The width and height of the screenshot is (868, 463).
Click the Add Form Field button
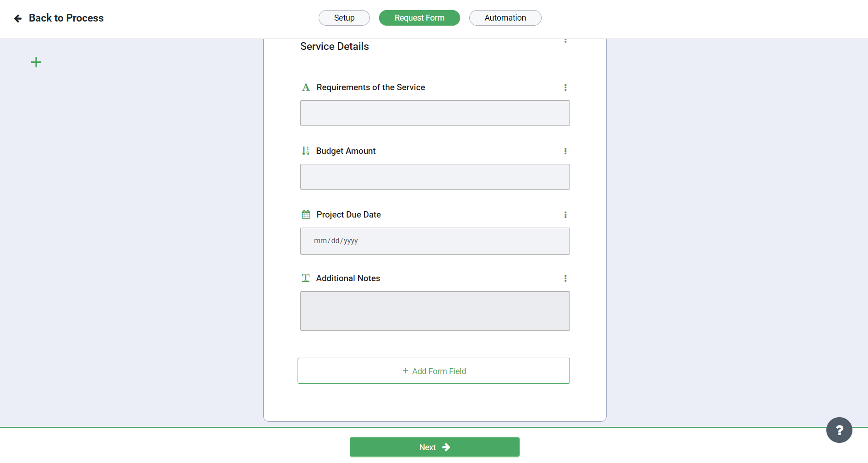click(x=434, y=371)
